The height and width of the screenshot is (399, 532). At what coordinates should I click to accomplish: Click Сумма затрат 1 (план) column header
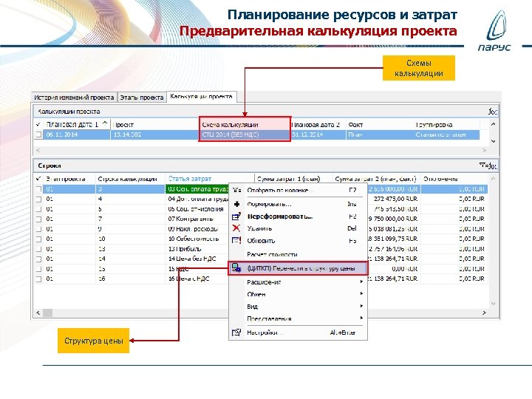pyautogui.click(x=293, y=179)
